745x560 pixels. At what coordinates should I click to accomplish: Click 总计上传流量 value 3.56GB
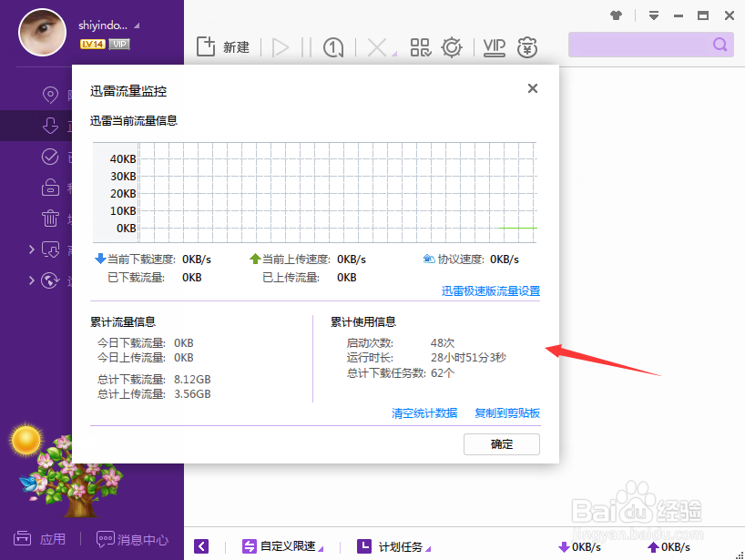(192, 394)
